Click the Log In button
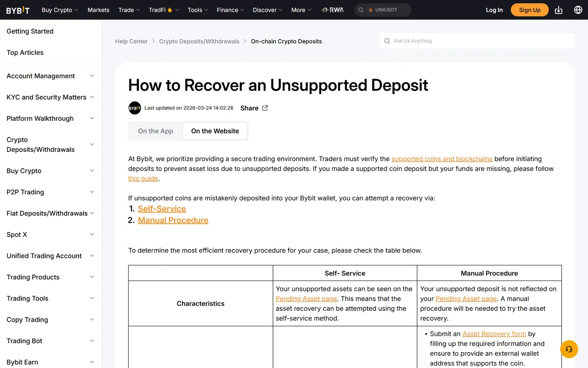588x368 pixels. point(494,10)
